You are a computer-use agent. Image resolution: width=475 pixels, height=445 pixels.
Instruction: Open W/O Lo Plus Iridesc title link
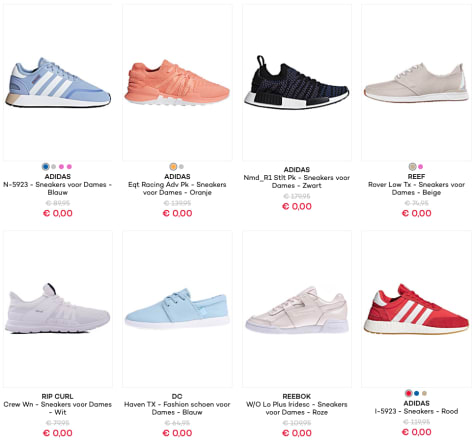(x=297, y=408)
